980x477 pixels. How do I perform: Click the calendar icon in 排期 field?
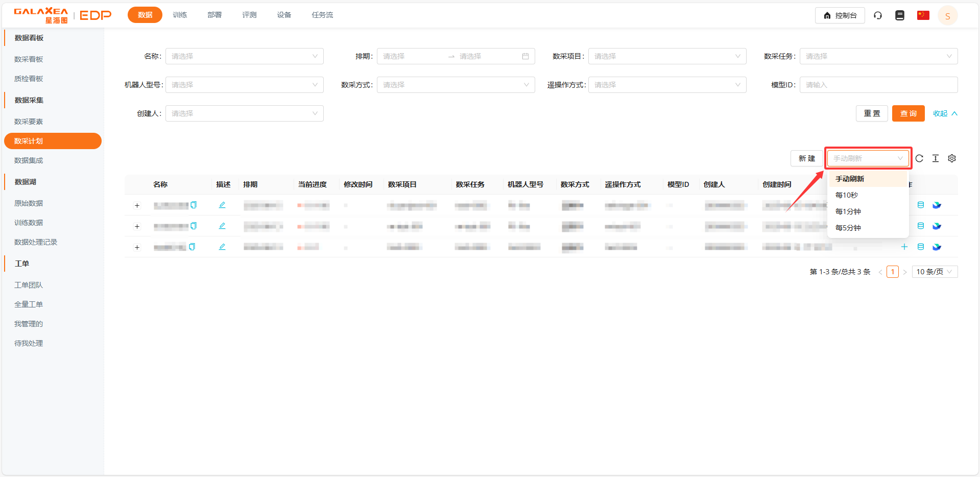525,56
